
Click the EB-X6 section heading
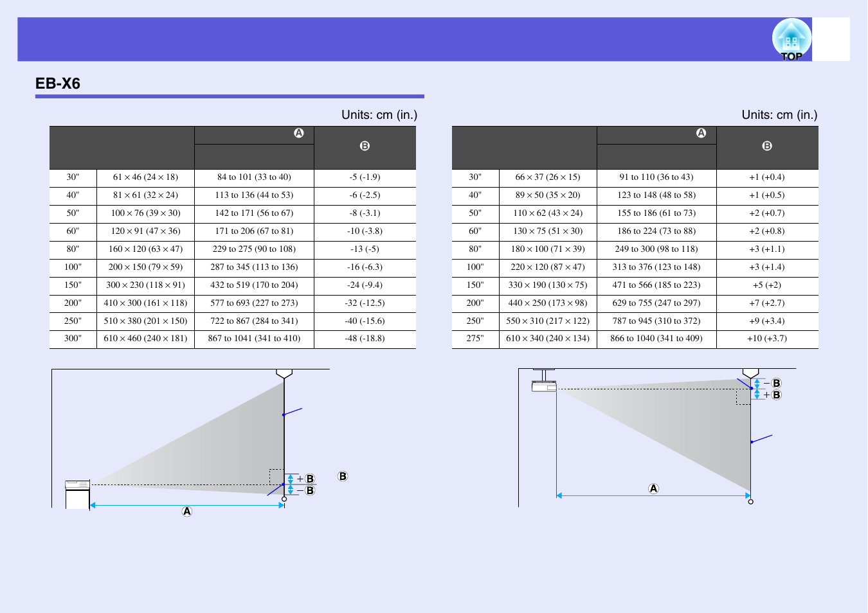pyautogui.click(x=58, y=84)
